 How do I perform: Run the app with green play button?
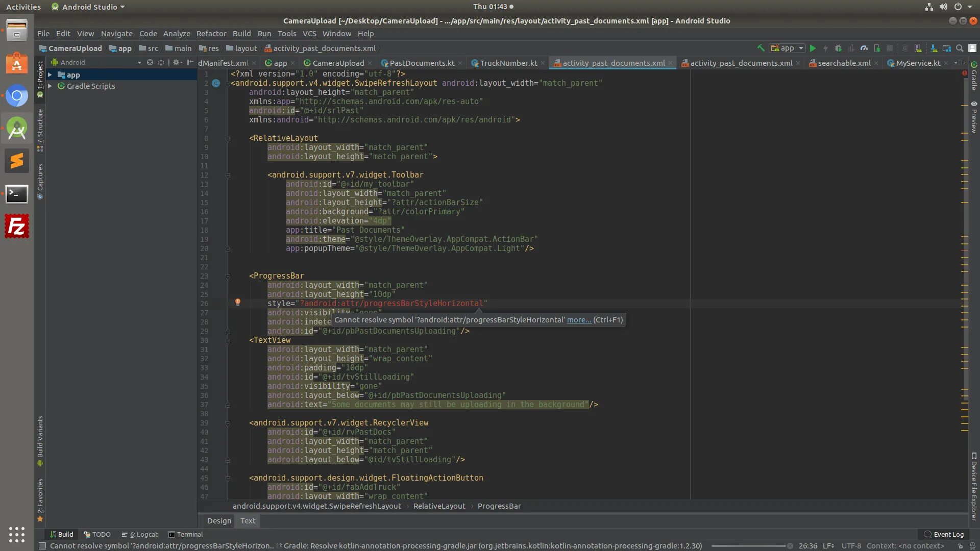tap(813, 48)
